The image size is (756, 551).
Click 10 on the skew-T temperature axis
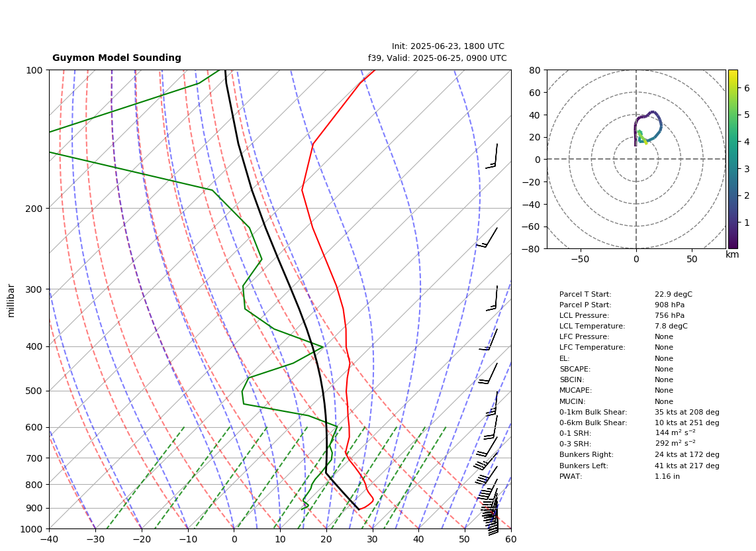(280, 539)
